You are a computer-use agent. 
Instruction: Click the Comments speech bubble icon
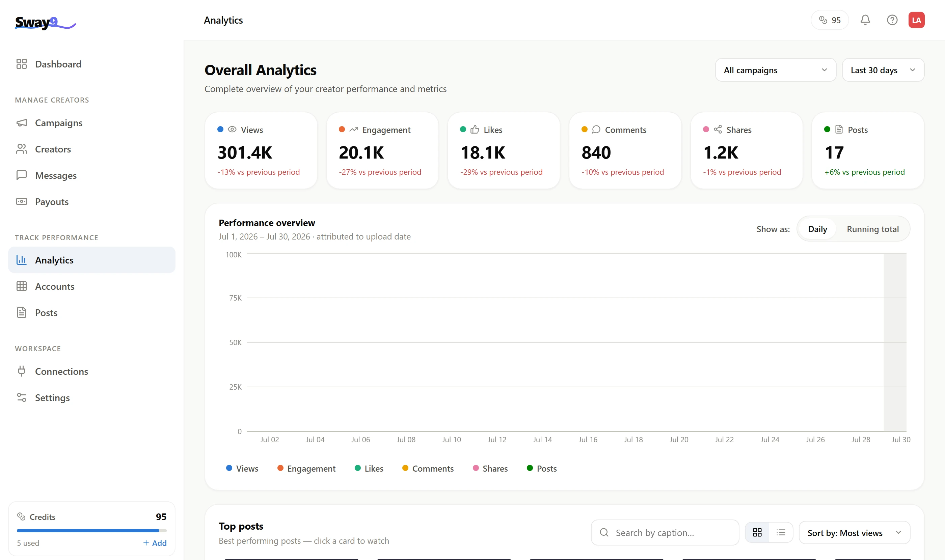coord(596,130)
